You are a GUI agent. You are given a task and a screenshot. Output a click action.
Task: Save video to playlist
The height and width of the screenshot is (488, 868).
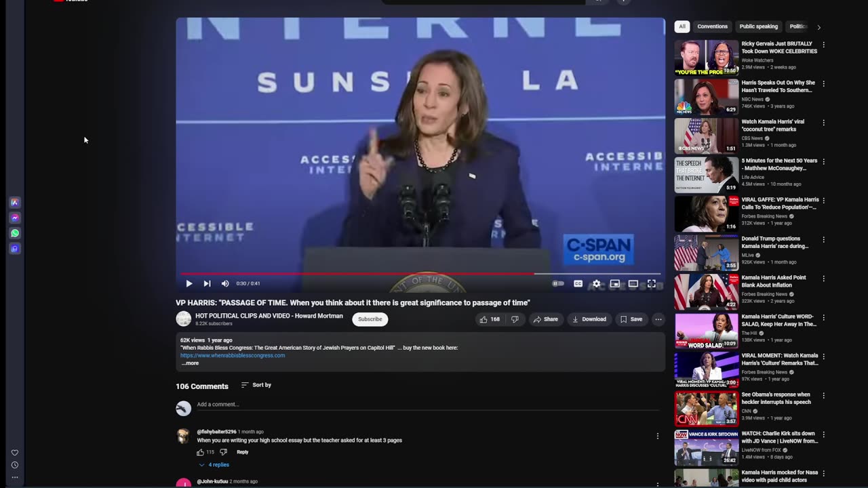[631, 319]
